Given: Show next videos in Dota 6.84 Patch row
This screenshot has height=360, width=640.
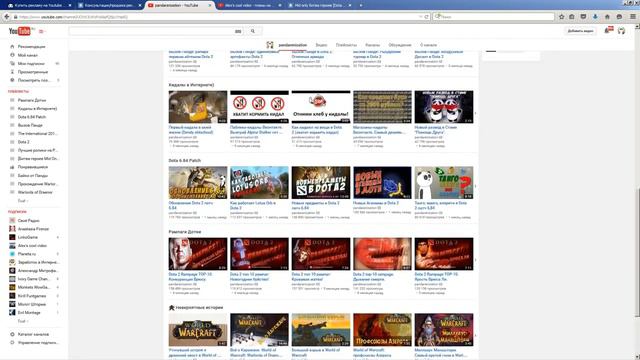Looking at the screenshot, I should 475,186.
